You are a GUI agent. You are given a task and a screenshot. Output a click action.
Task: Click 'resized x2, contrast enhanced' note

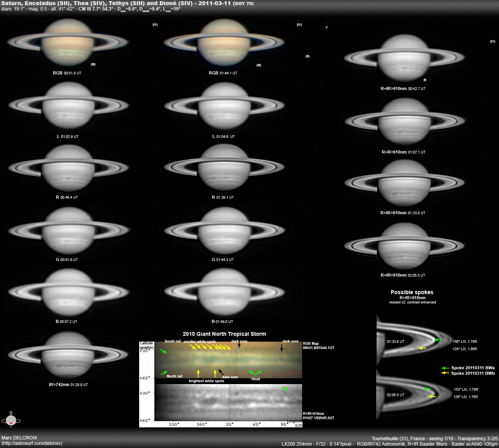(412, 302)
